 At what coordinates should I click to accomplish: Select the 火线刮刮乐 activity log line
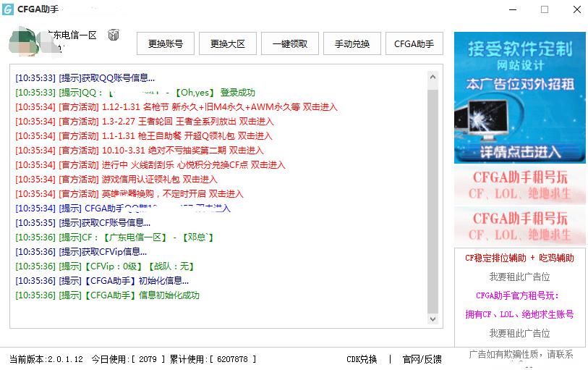coord(150,165)
